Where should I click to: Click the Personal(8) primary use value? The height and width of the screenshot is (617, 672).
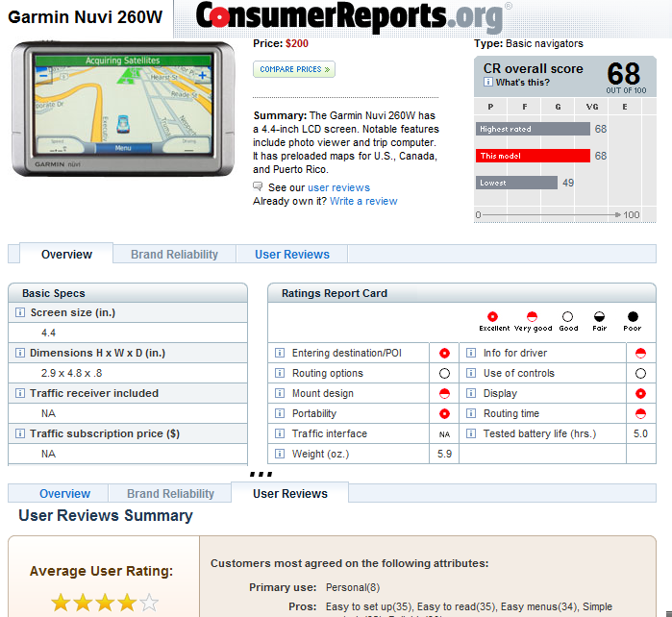pos(353,587)
